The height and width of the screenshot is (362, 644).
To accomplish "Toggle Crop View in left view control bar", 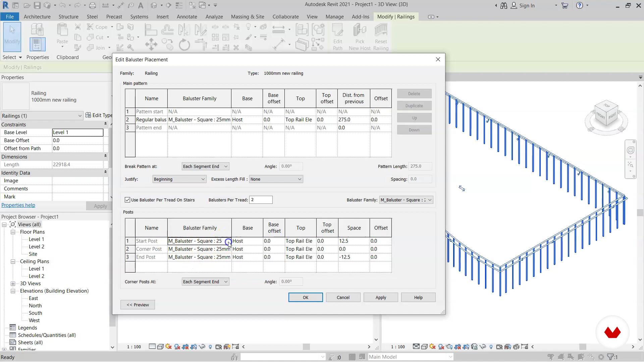I will (185, 347).
